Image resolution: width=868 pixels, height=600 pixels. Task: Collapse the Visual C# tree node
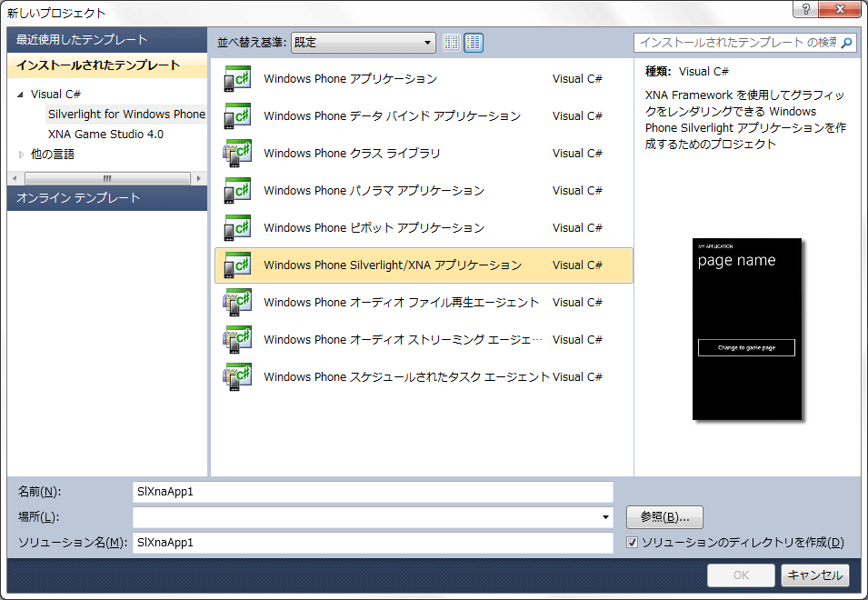21,95
